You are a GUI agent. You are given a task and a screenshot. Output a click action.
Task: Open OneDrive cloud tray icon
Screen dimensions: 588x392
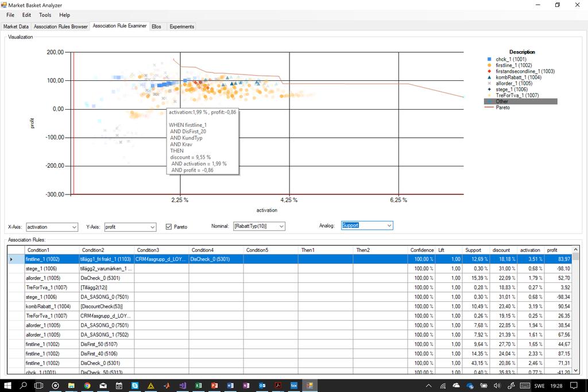pyautogui.click(x=456, y=385)
